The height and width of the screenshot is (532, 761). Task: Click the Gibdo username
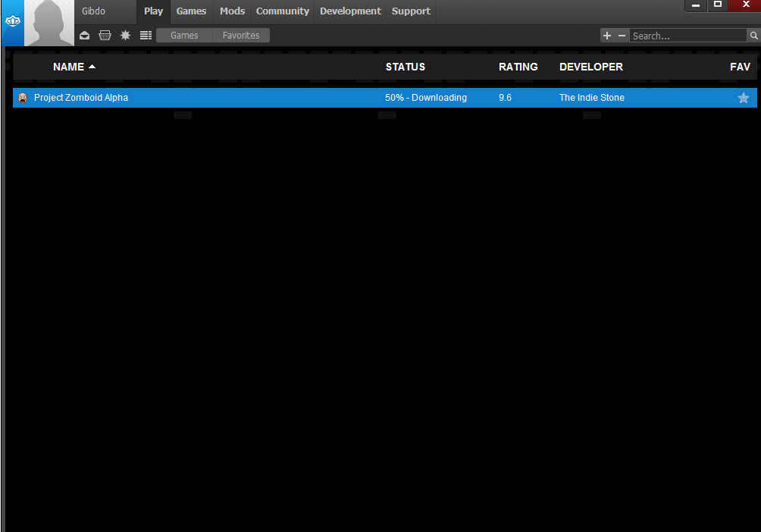[93, 11]
